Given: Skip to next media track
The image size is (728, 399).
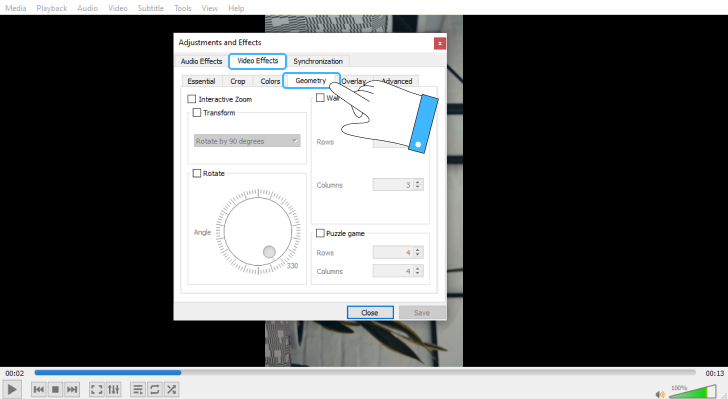Looking at the screenshot, I should tap(72, 389).
